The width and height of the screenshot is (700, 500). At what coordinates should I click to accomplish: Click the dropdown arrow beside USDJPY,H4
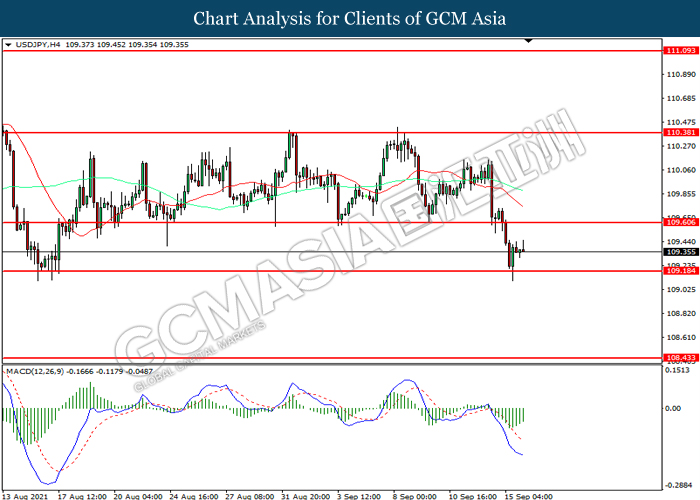click(x=8, y=45)
